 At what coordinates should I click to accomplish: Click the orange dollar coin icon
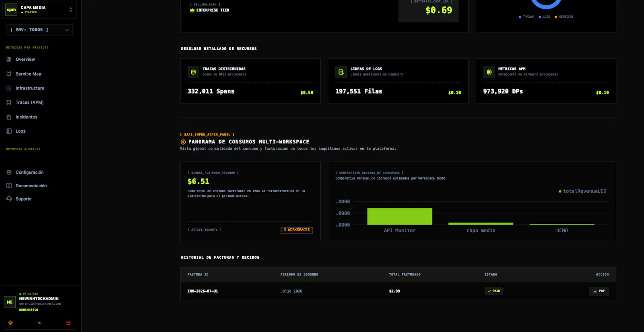(183, 142)
